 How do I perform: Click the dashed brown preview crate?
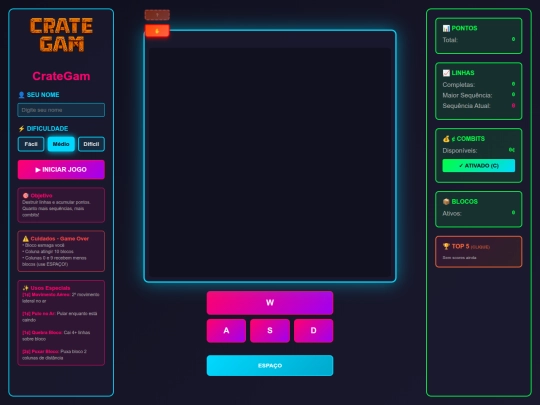pos(157,15)
